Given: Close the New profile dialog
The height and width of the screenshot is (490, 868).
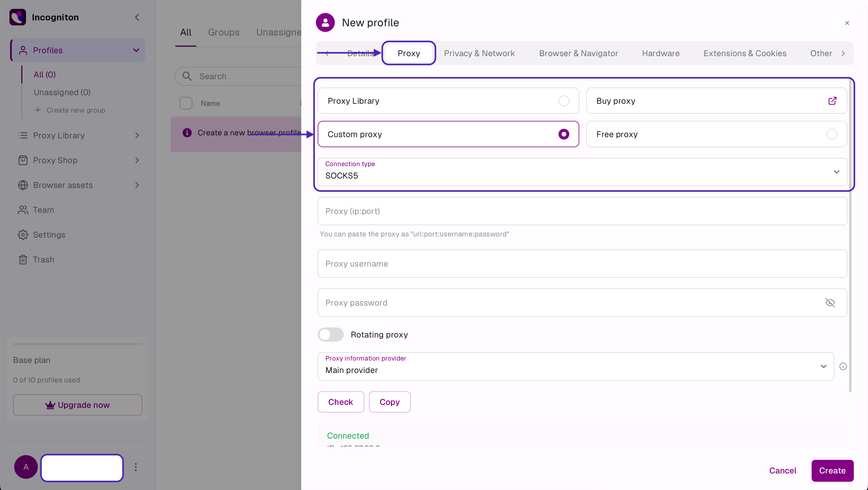Looking at the screenshot, I should (x=847, y=23).
